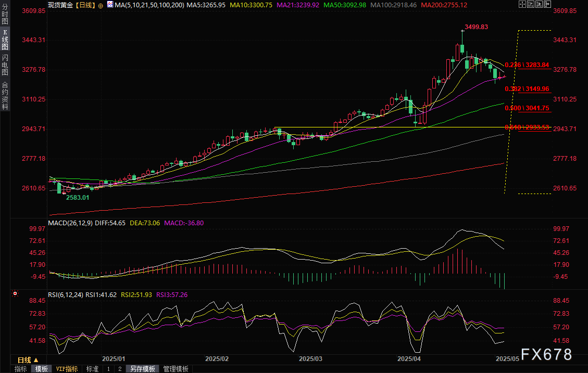The height and width of the screenshot is (373, 588).
Task: Open 管理模板 template manager
Action: [x=176, y=369]
